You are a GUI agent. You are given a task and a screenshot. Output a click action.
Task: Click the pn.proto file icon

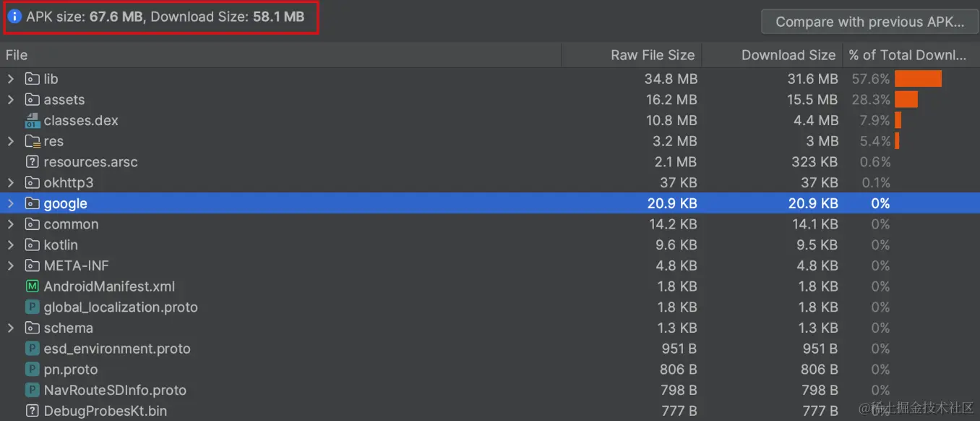[32, 370]
